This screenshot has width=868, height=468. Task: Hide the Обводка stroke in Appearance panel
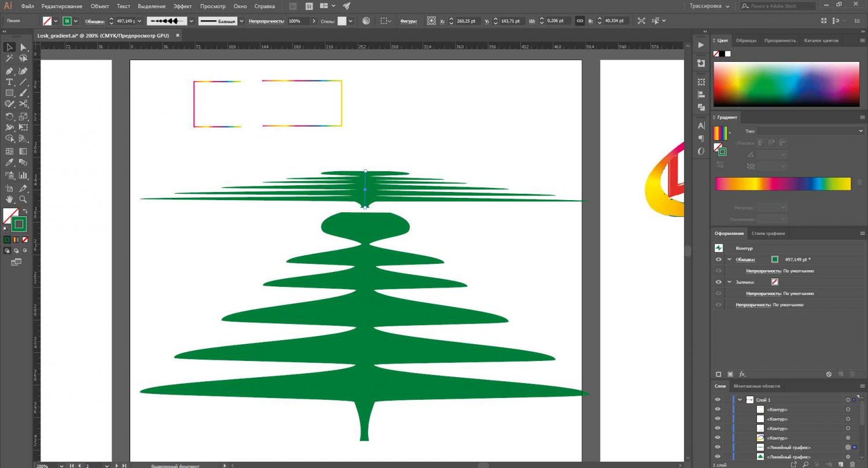click(x=719, y=260)
